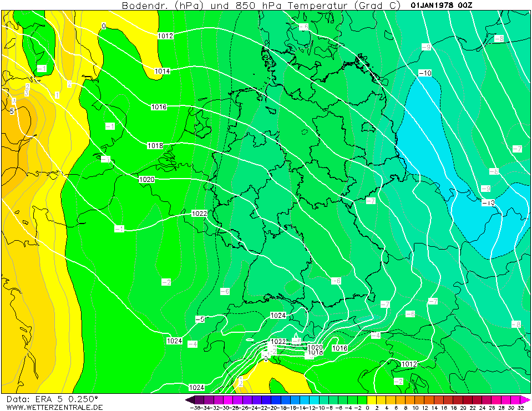Click the 32 label on the temperature legend
The width and height of the screenshot is (532, 411).
[x=520, y=408]
